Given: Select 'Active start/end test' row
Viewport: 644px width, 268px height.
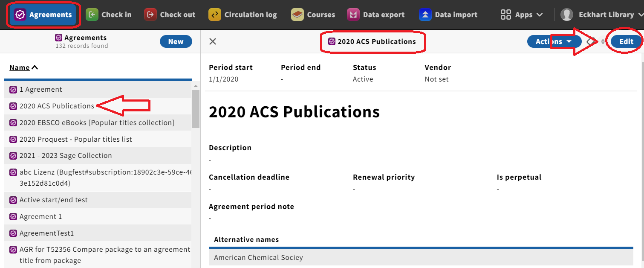Looking at the screenshot, I should (98, 200).
